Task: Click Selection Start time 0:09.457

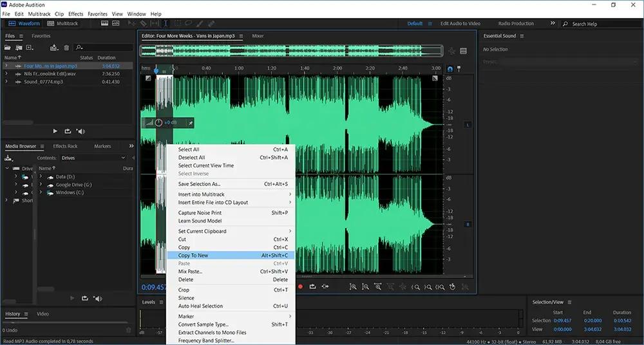Action: [562, 321]
